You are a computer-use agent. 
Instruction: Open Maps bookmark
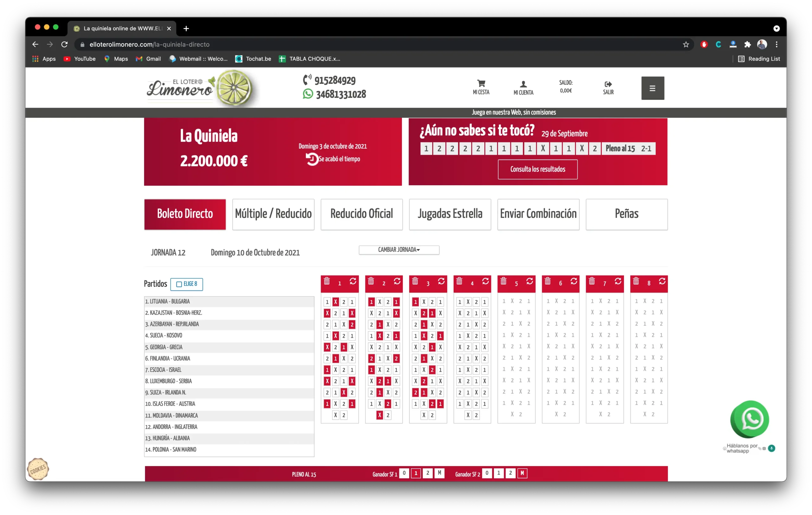coord(116,59)
